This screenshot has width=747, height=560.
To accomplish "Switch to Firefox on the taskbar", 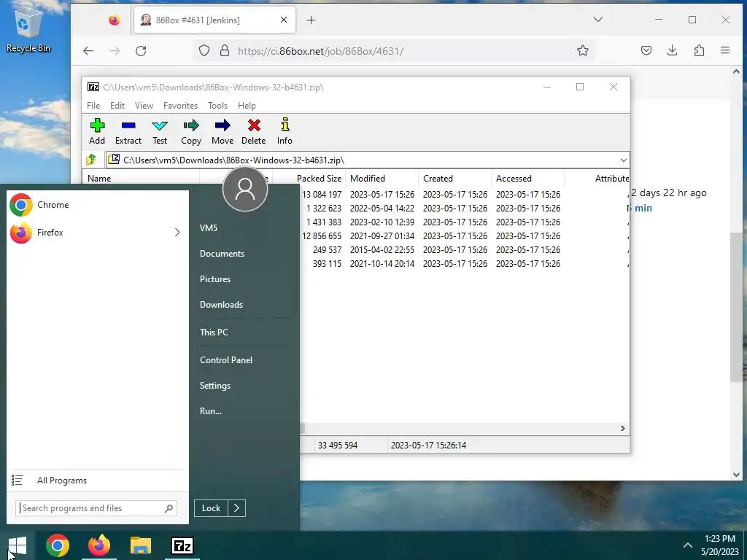I will [x=98, y=545].
